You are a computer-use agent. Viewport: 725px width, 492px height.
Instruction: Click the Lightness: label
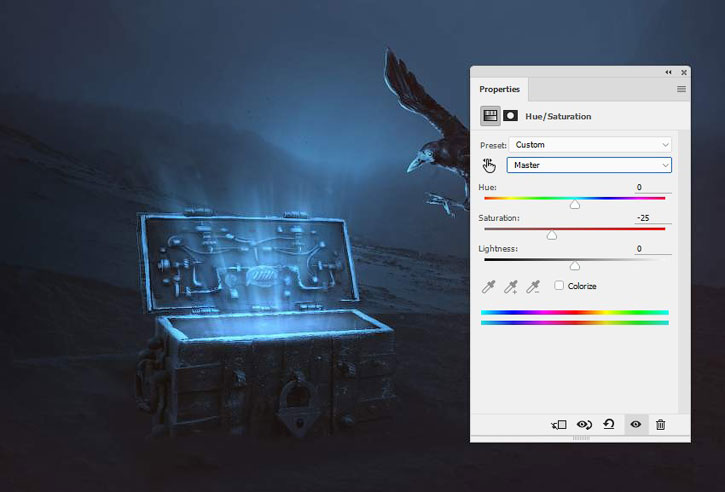coord(498,249)
